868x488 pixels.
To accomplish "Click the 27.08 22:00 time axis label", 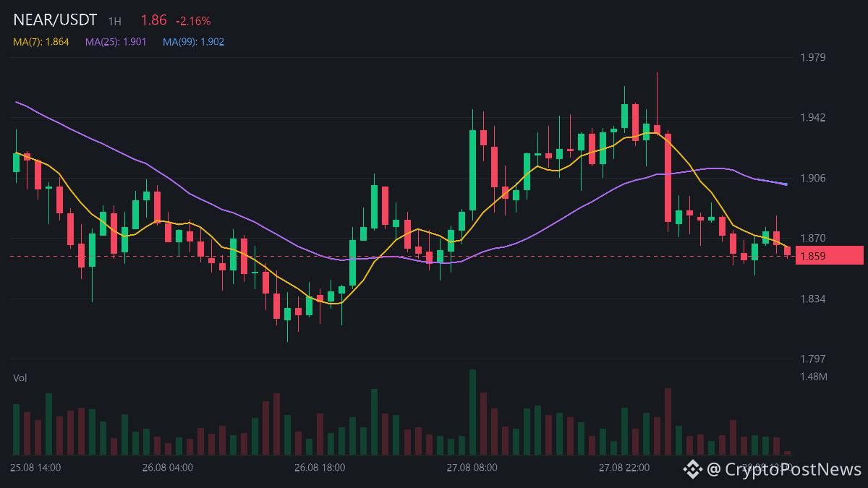I will point(624,467).
